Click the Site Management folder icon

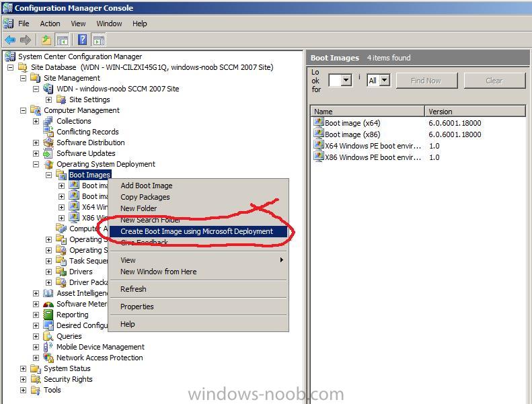35,78
